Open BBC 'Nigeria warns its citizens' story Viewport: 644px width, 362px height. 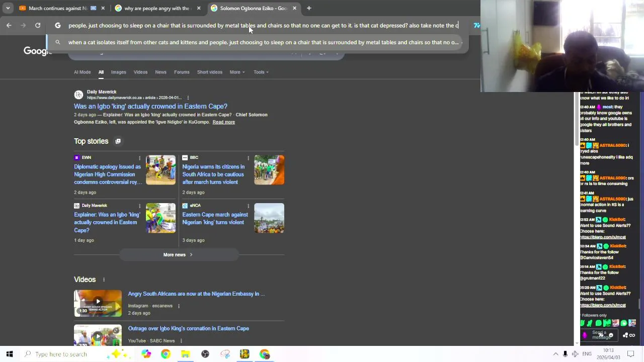pos(213,174)
